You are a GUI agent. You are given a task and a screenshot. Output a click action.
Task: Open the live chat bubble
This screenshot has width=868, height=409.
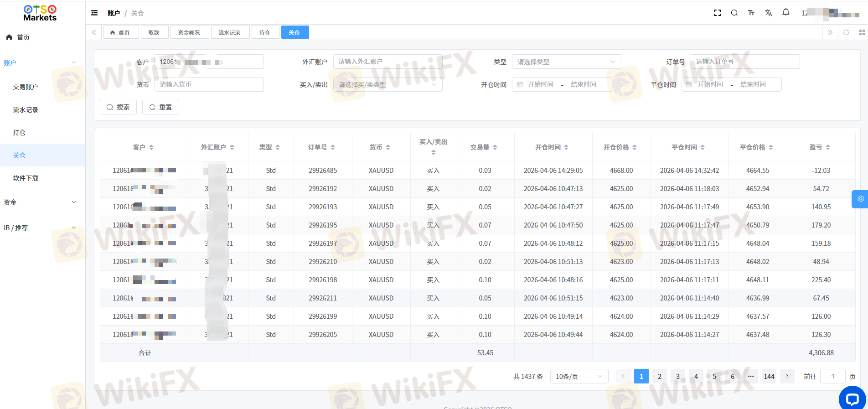[x=852, y=399]
